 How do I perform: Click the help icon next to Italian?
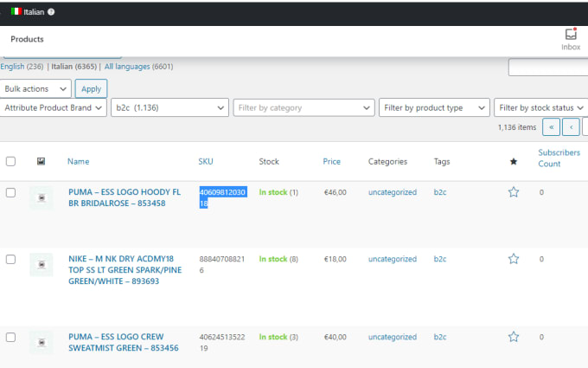pos(51,11)
